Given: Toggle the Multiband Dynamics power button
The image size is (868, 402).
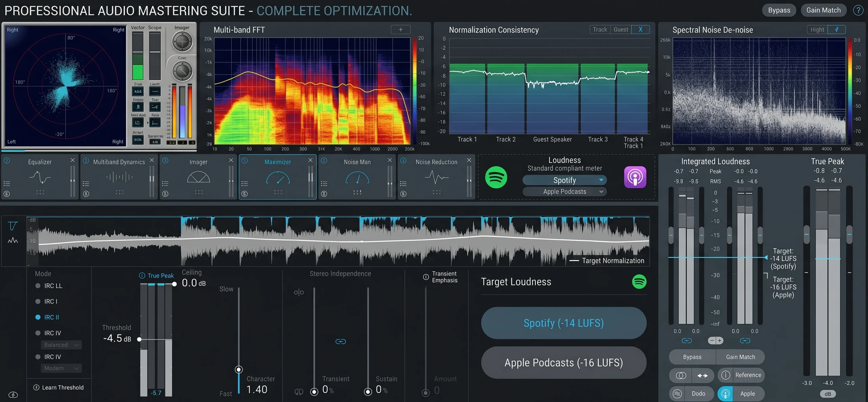Looking at the screenshot, I should point(86,161).
